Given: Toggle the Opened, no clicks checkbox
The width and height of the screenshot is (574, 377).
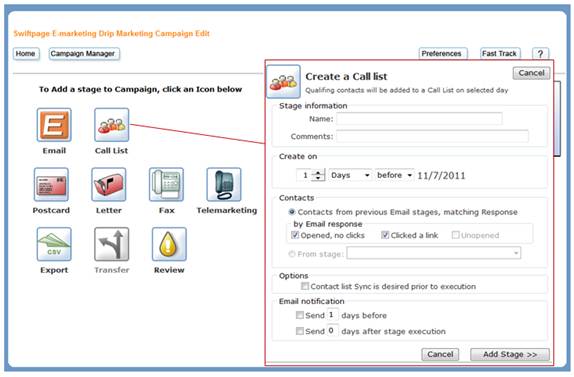Looking at the screenshot, I should click(295, 235).
